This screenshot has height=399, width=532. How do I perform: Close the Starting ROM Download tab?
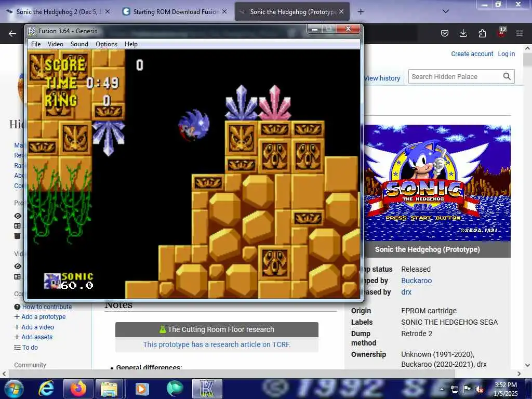[224, 11]
